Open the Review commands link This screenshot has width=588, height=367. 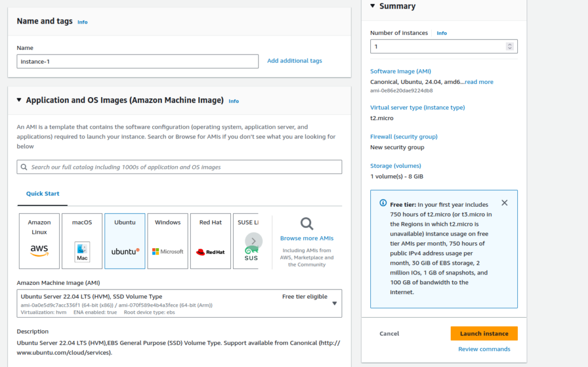tap(483, 349)
